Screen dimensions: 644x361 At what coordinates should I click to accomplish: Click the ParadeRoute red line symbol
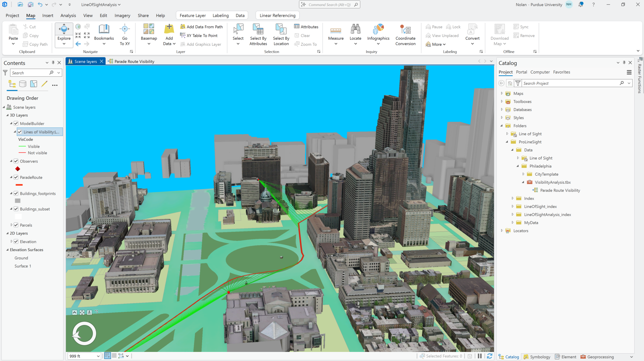(19, 185)
